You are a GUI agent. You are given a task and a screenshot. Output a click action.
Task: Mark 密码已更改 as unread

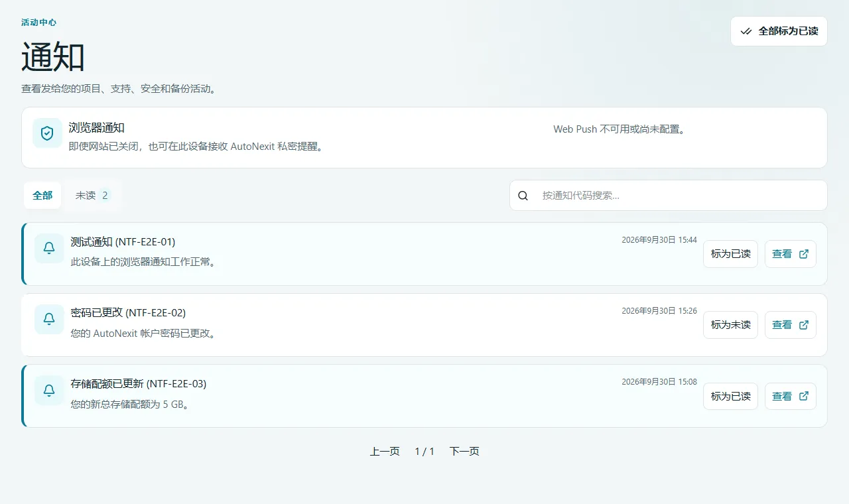coord(730,325)
